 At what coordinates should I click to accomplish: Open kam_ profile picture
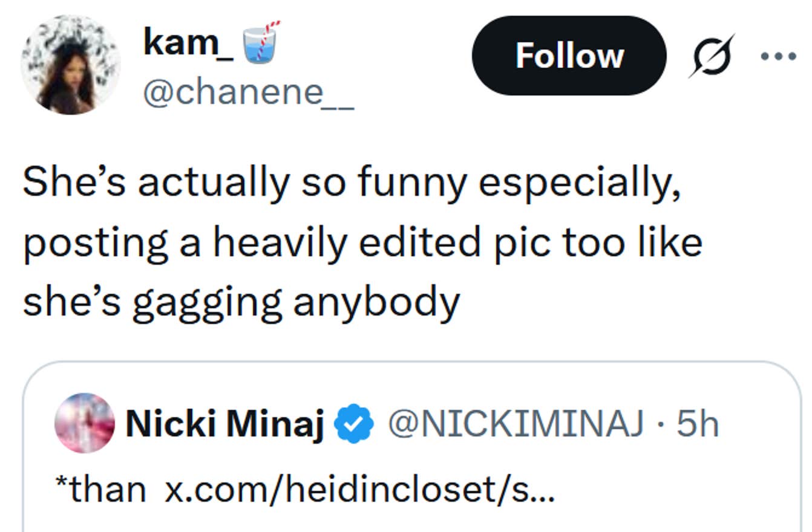tap(71, 65)
